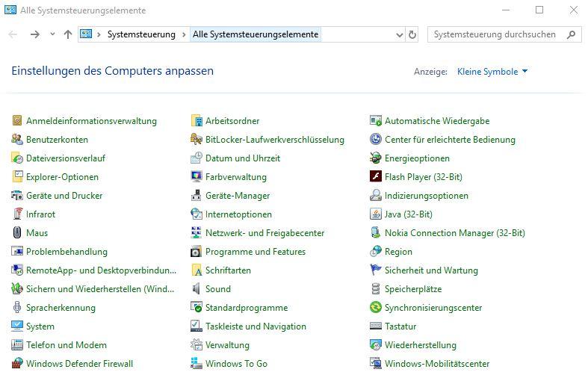The image size is (588, 387).
Task: Open RemoteApp- und Desktopverbindungen link
Action: pos(101,270)
